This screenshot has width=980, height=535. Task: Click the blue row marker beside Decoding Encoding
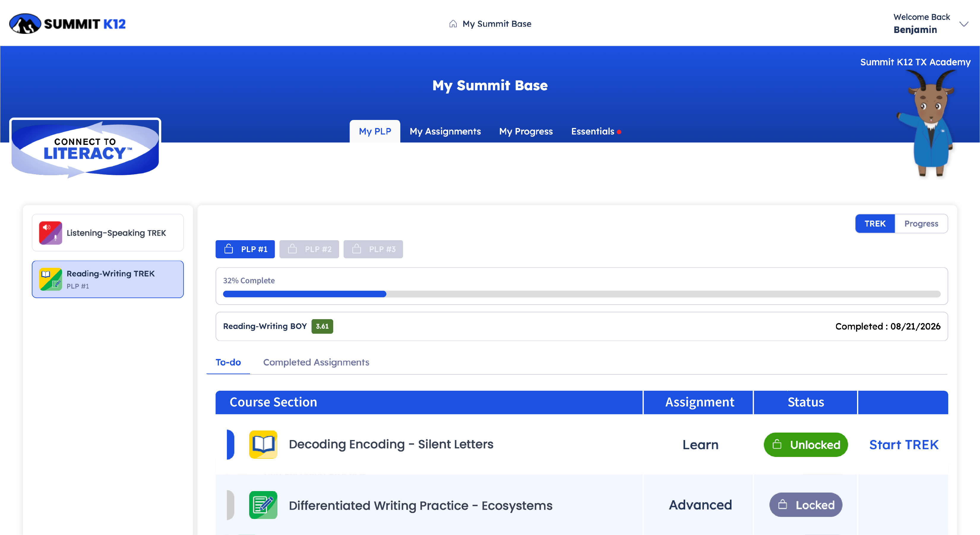230,444
